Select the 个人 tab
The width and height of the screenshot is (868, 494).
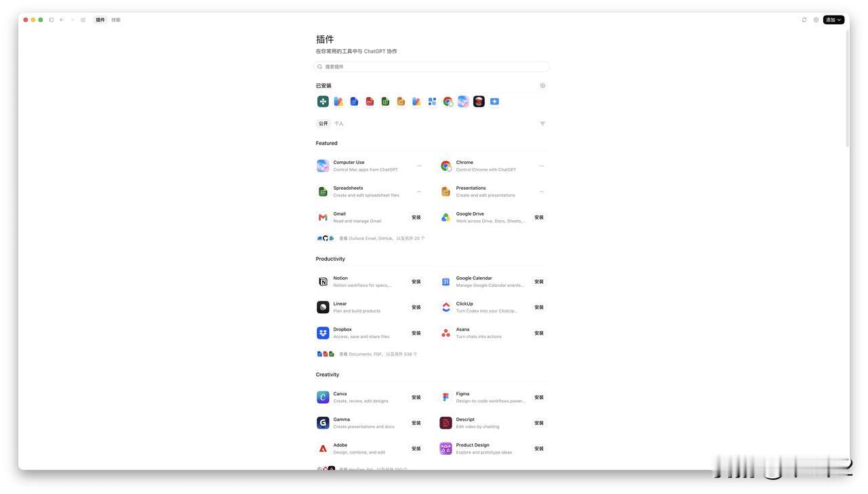coord(339,123)
